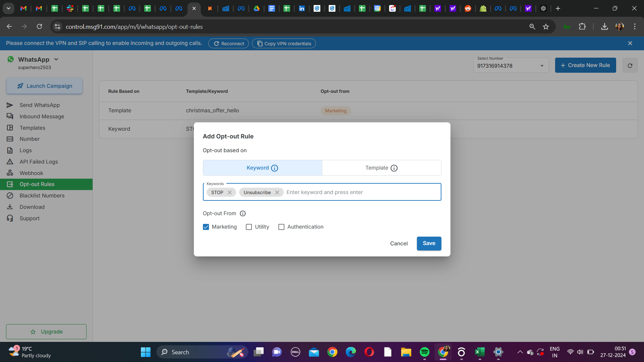The width and height of the screenshot is (644, 362).
Task: Check the Authentication checkbox
Action: pos(281,227)
